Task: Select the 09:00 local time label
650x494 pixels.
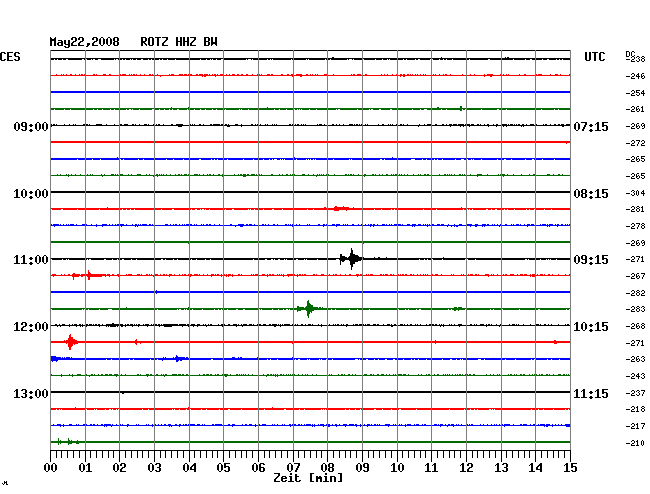Action: coord(31,126)
